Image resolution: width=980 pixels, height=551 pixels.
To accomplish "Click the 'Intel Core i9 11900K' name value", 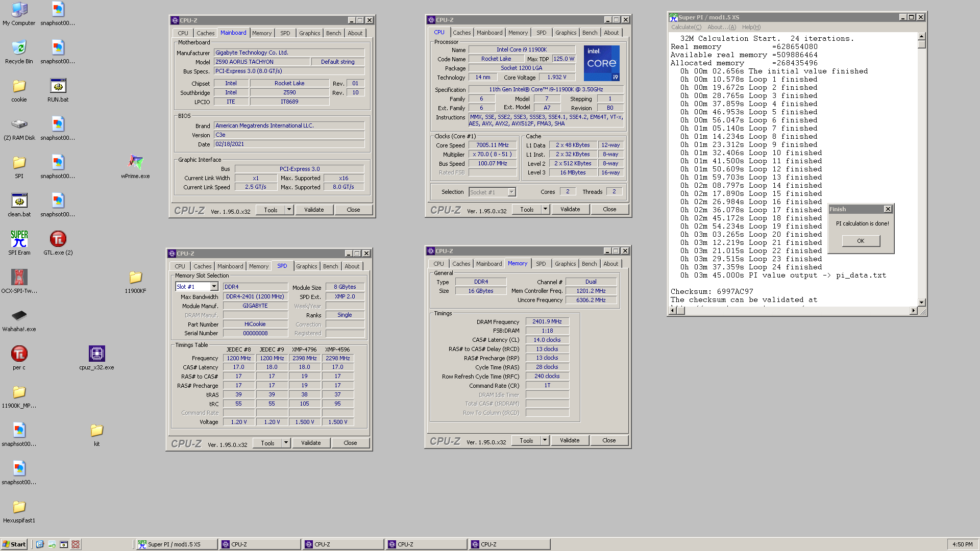I will (522, 49).
